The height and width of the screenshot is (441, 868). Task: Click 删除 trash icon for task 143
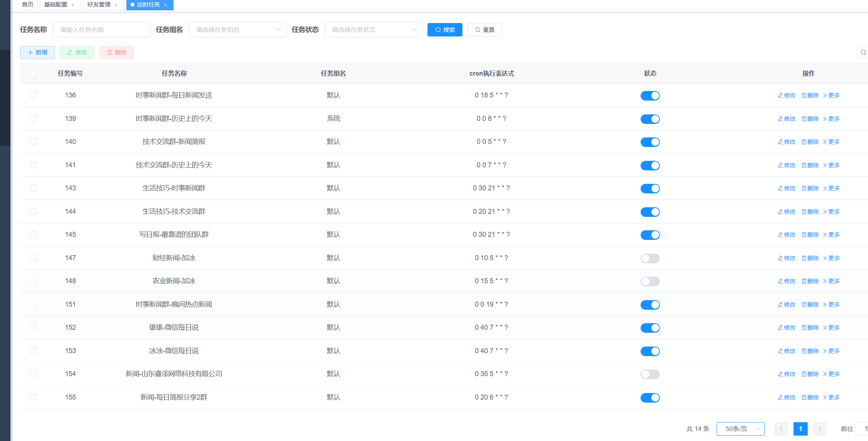tap(810, 188)
